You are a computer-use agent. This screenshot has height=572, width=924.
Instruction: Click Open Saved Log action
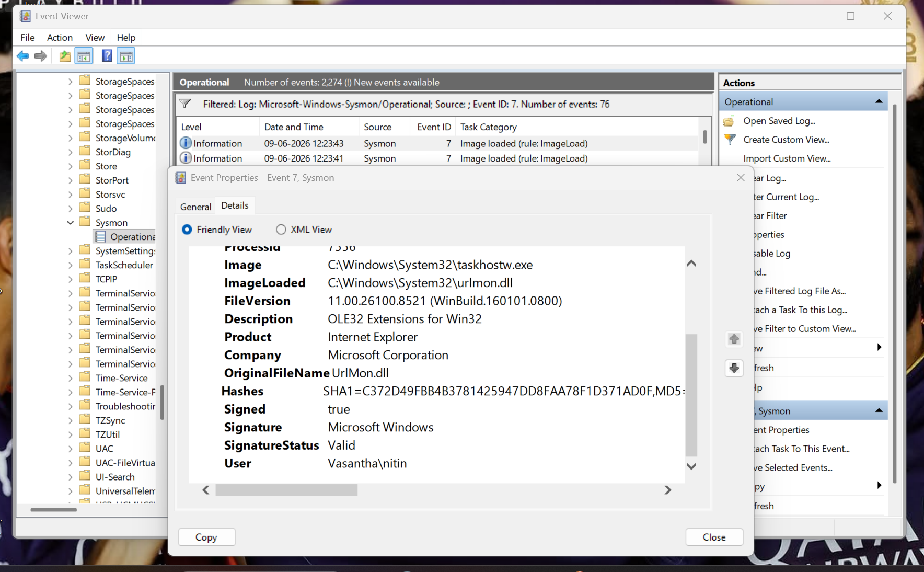pos(779,121)
